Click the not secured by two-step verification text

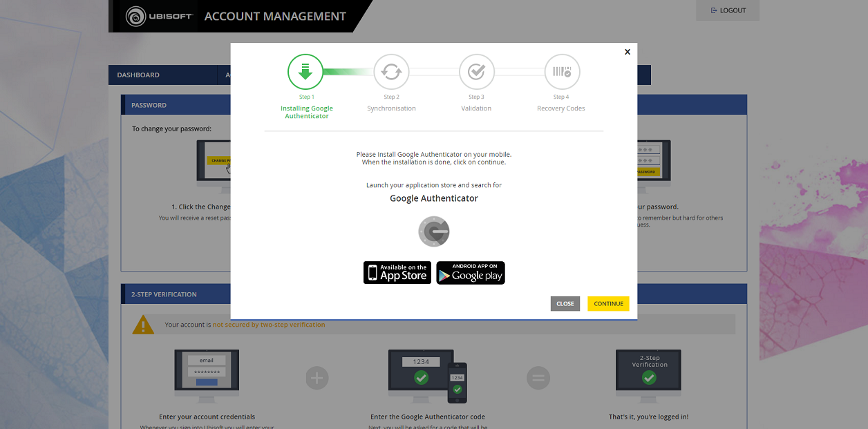point(269,325)
